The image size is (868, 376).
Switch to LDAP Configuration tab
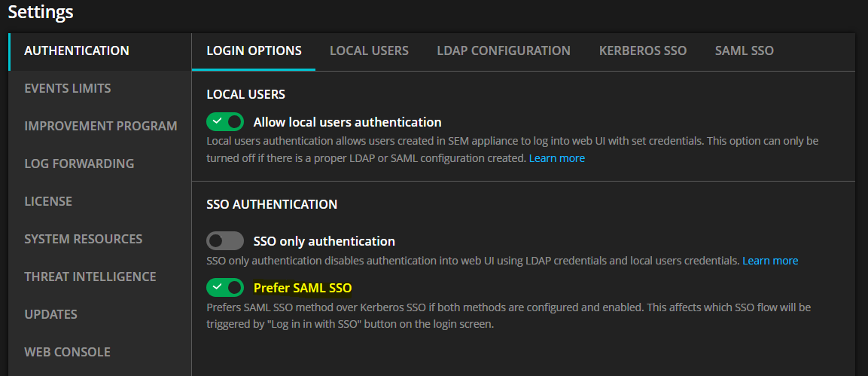(504, 50)
